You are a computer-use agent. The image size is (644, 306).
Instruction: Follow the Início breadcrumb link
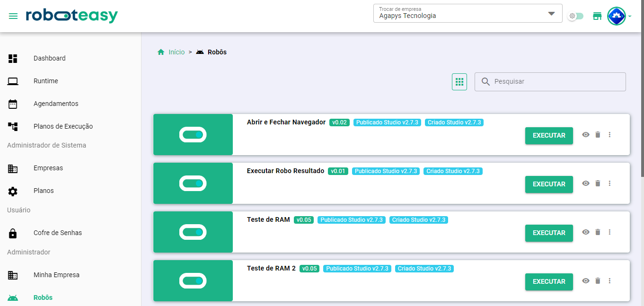[176, 52]
